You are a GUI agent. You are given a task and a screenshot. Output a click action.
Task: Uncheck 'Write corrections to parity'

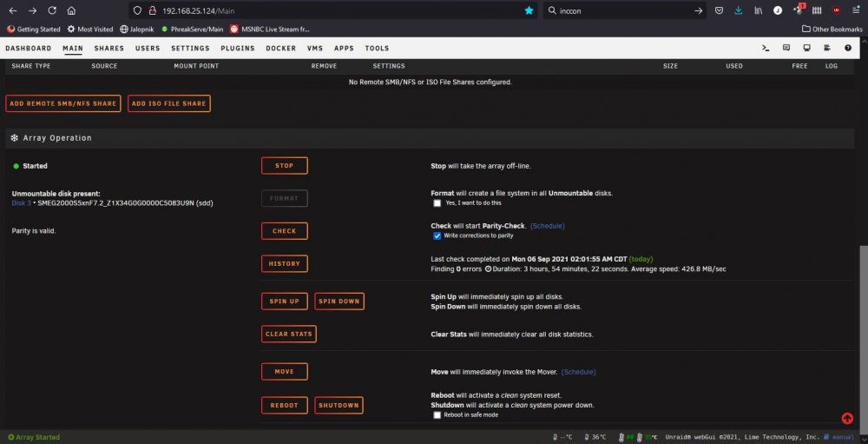[x=437, y=236]
